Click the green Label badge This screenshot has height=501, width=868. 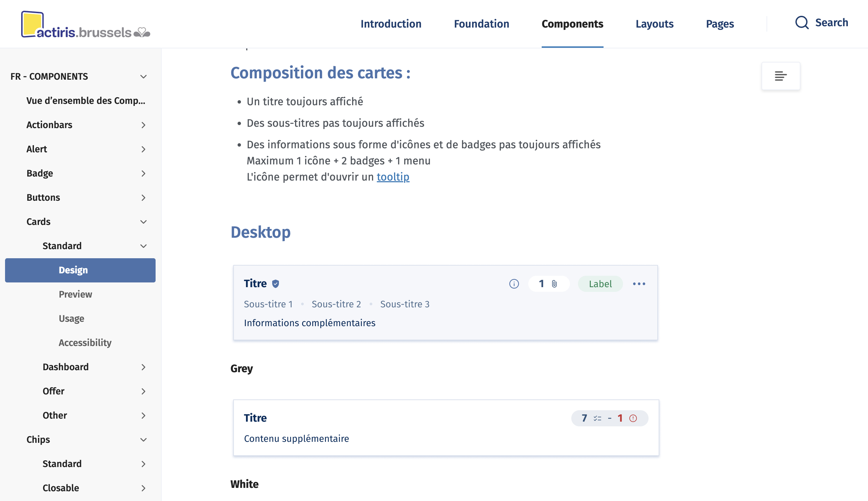600,284
